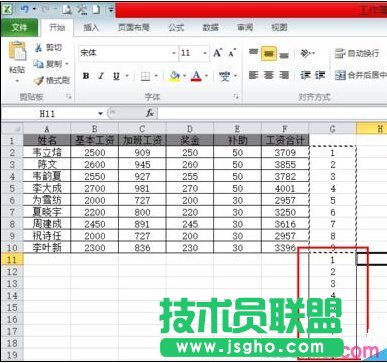Center text horizontally
387x363 pixels.
269,75
